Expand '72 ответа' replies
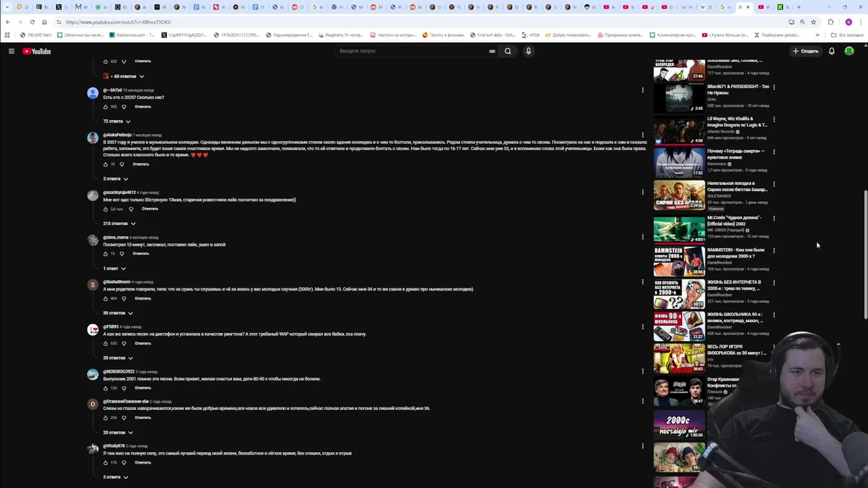Image resolution: width=868 pixels, height=488 pixels. click(x=117, y=121)
